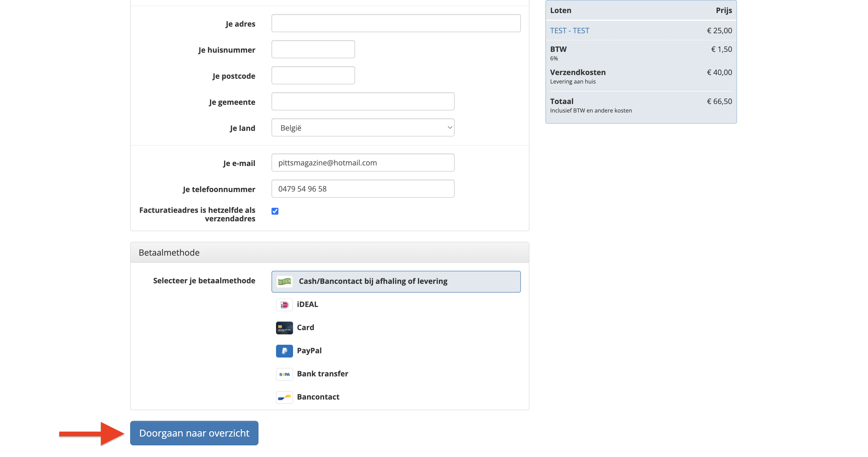Uncheck billing address same as shipping checkbox
The width and height of the screenshot is (868, 457).
point(275,211)
